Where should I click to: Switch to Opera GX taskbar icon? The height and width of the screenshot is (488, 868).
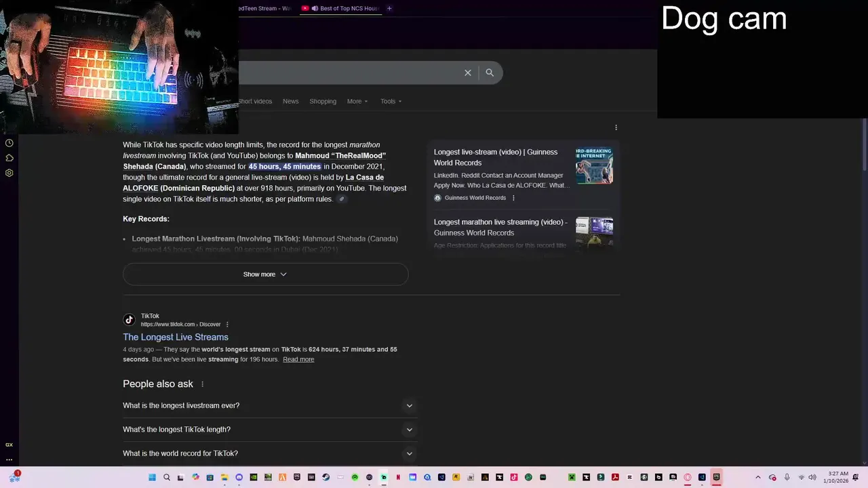(688, 477)
